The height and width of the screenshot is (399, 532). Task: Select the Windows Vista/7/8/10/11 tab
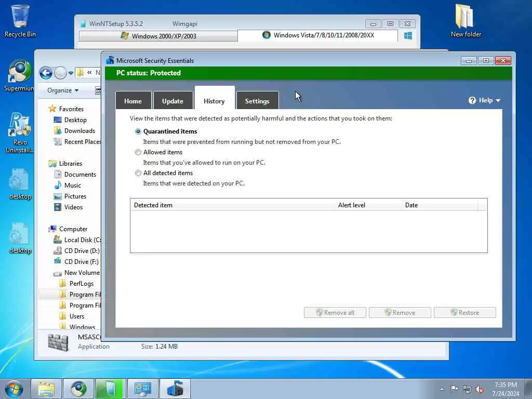click(x=318, y=35)
